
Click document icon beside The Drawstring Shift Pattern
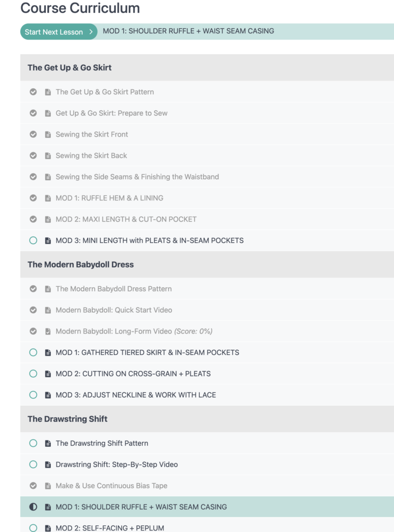click(x=48, y=444)
